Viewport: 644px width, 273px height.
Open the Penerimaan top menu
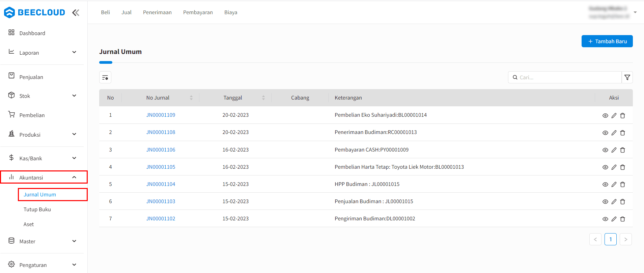(x=157, y=12)
